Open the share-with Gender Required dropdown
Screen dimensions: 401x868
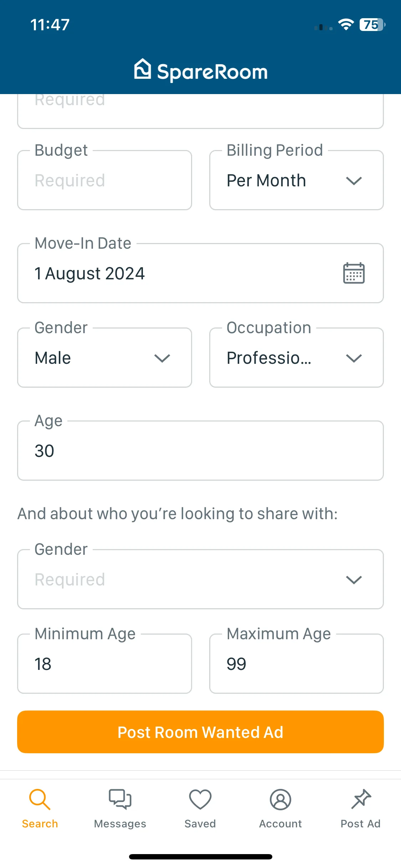200,579
